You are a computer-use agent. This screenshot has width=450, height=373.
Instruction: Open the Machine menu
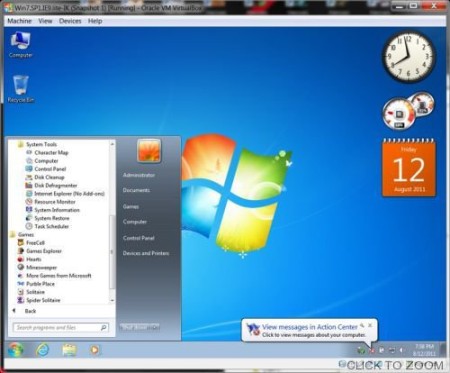click(19, 21)
